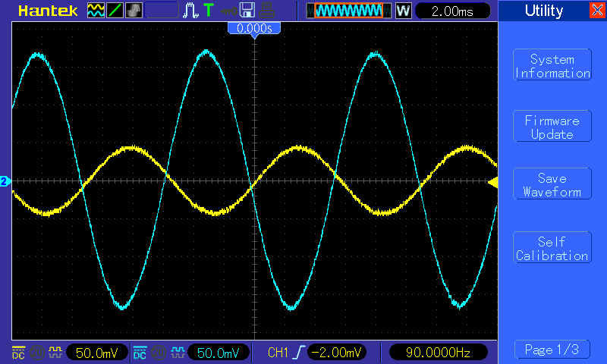The image size is (607, 364).
Task: Click the floppy disk save icon
Action: coord(247,10)
